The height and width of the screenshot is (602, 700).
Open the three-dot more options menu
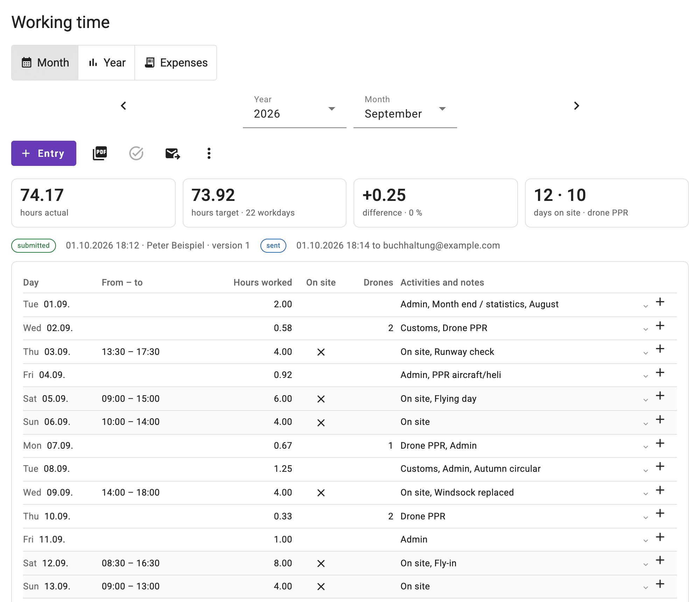[209, 153]
